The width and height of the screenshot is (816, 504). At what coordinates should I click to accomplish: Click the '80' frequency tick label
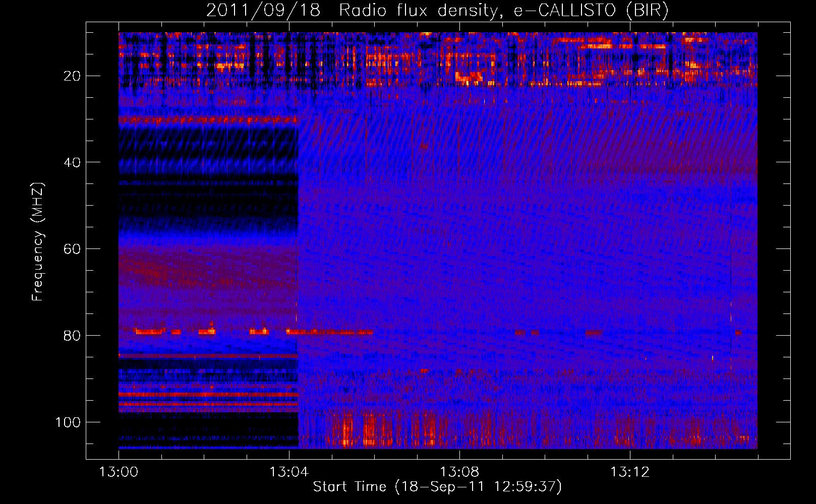click(x=72, y=336)
